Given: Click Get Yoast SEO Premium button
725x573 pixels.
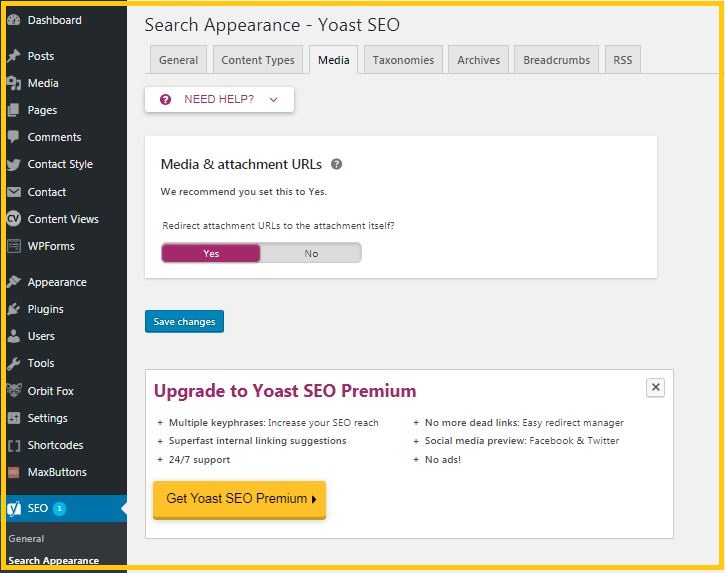Looking at the screenshot, I should [240, 499].
